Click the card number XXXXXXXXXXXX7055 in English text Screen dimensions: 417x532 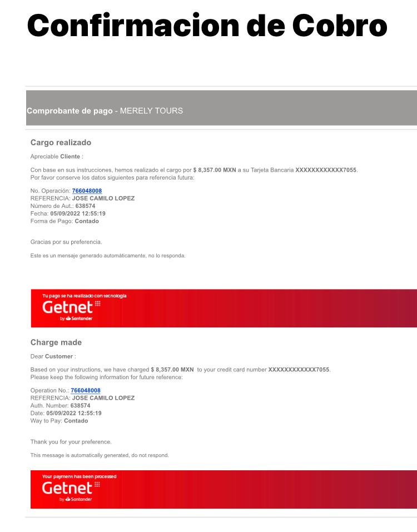(299, 370)
